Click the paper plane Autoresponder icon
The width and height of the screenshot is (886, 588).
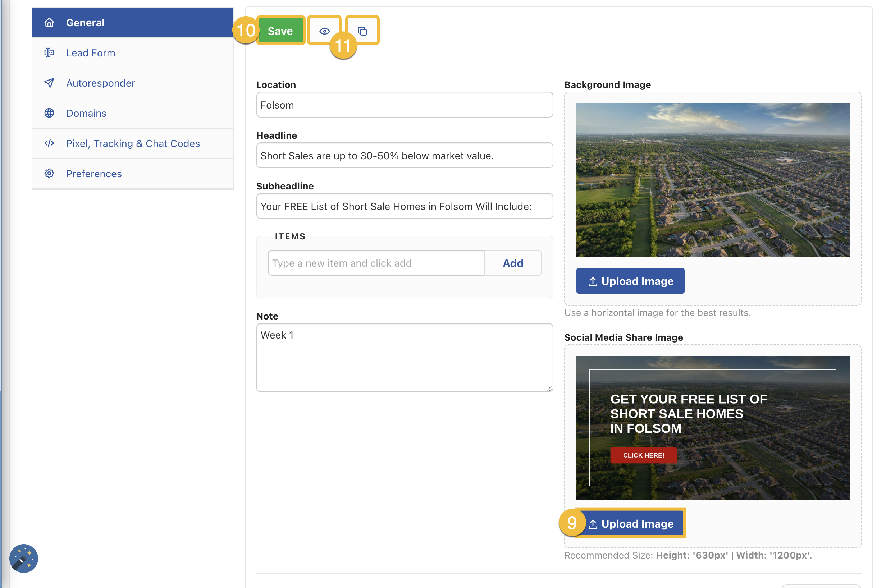[x=49, y=83]
